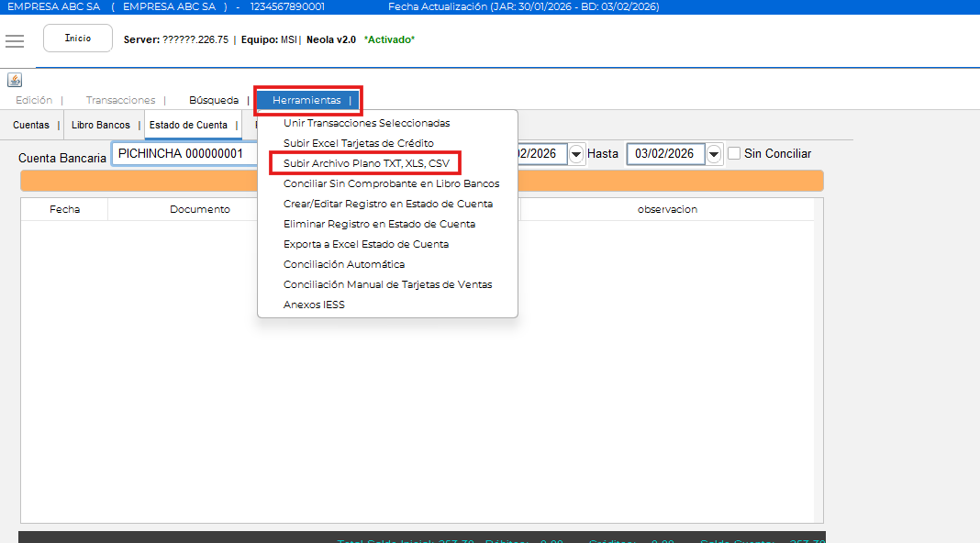Enable the Sin Conciliar checkbox

(734, 154)
